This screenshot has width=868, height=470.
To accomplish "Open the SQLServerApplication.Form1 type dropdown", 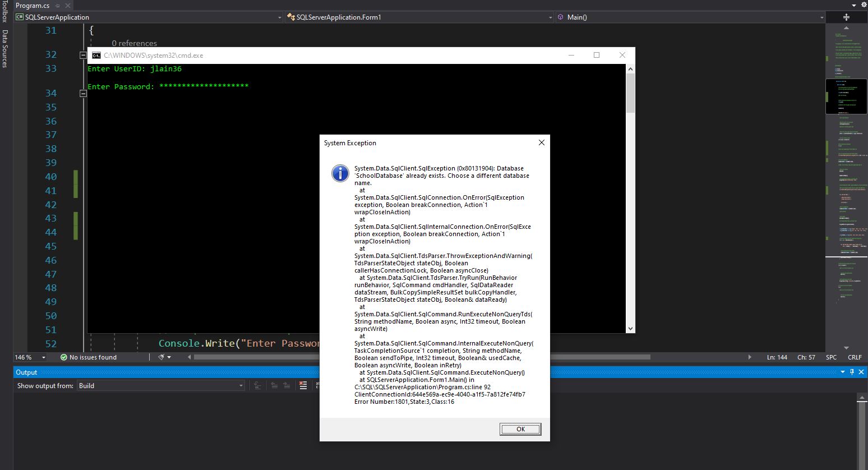I will 419,17.
